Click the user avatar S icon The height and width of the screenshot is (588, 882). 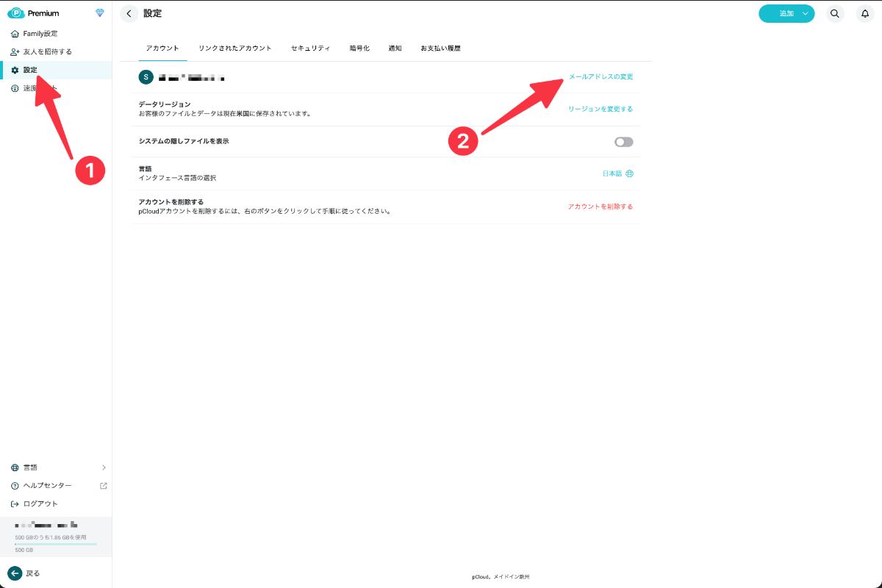pos(146,77)
